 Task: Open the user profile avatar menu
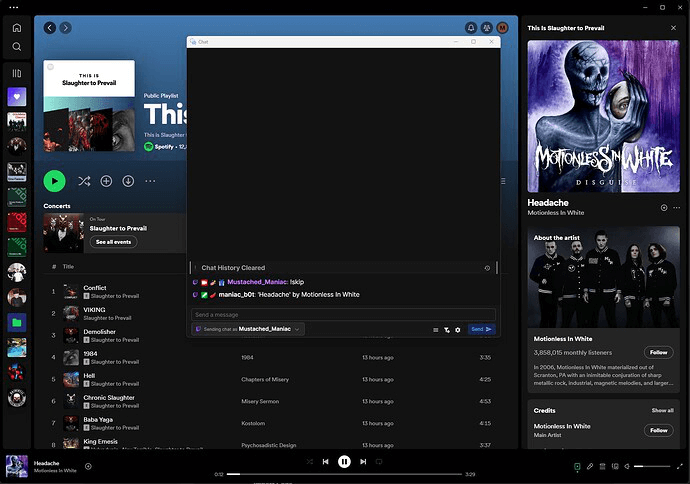pos(503,28)
